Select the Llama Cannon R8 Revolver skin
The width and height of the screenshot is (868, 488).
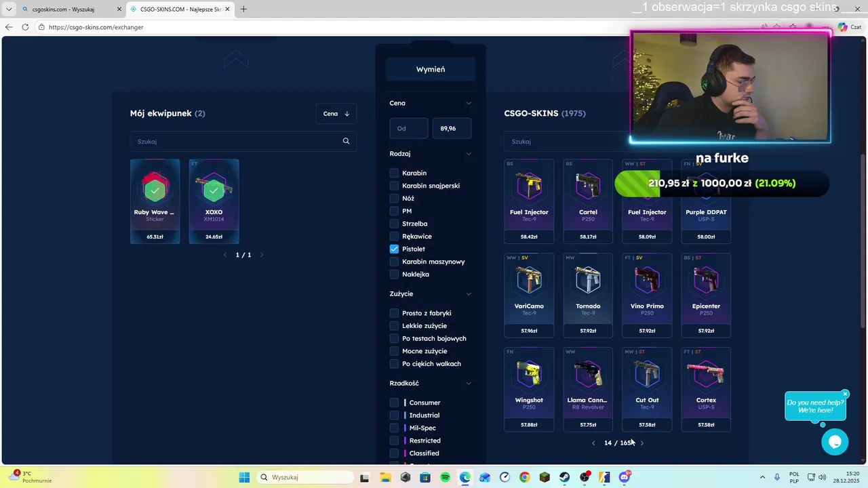[588, 389]
